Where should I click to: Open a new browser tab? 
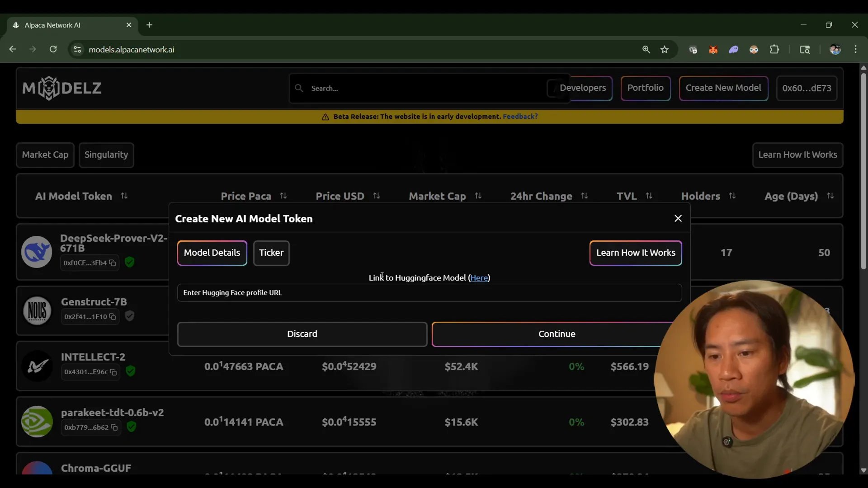coord(150,25)
